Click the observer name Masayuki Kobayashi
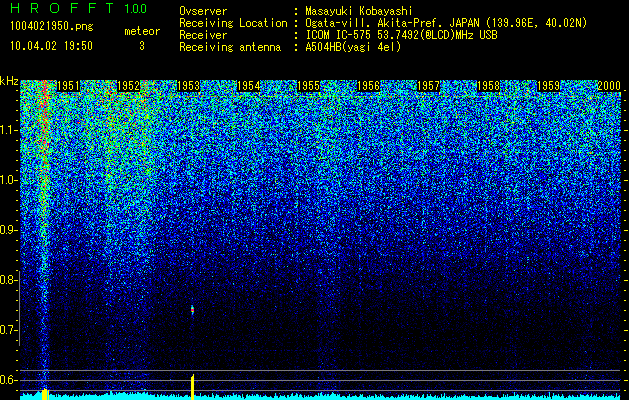The image size is (629, 400). pyautogui.click(x=359, y=11)
